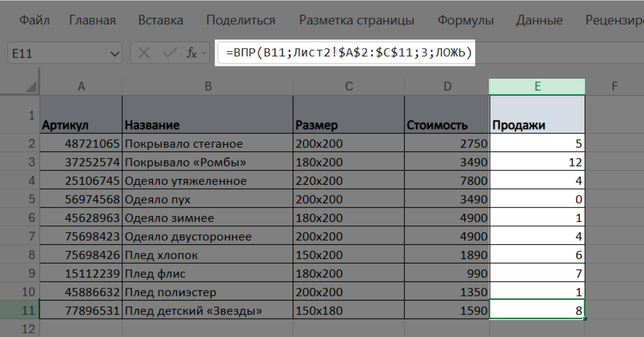Open the Главная ribbon tab

[92, 20]
